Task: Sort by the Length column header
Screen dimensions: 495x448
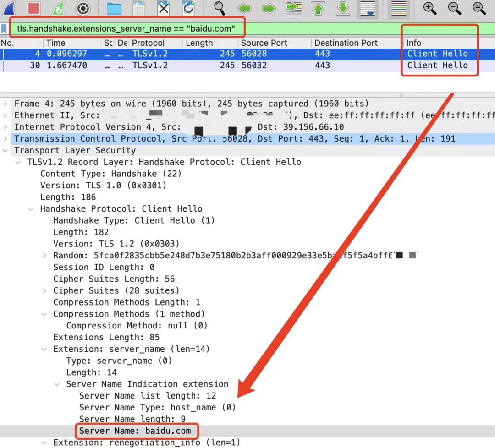Action: [x=210, y=43]
